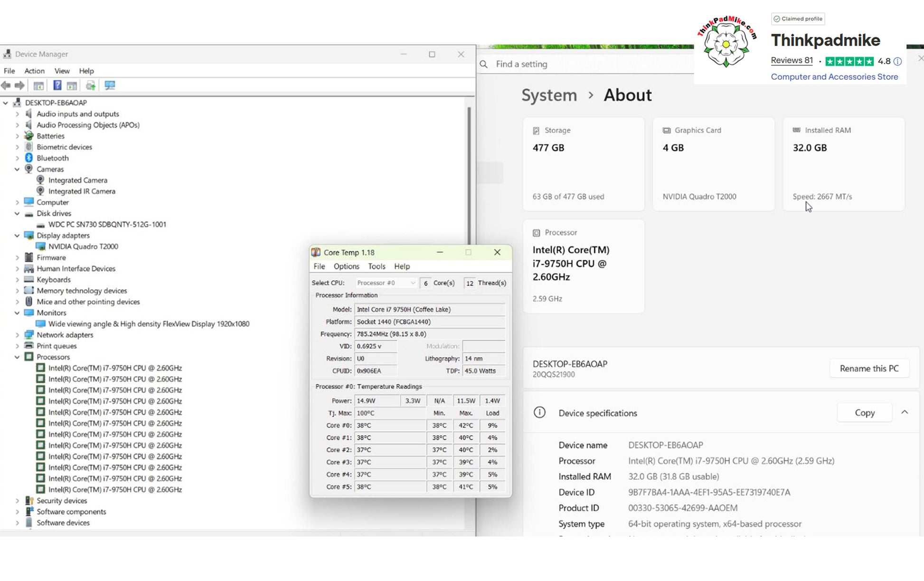
Task: Click the Copy device specifications button
Action: click(x=864, y=413)
